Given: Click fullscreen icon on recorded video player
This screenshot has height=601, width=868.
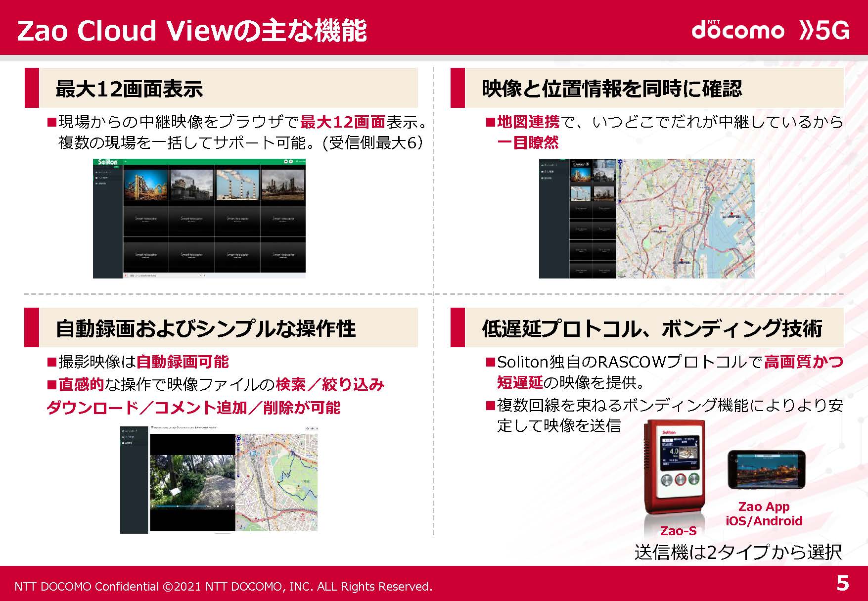Looking at the screenshot, I should (231, 507).
